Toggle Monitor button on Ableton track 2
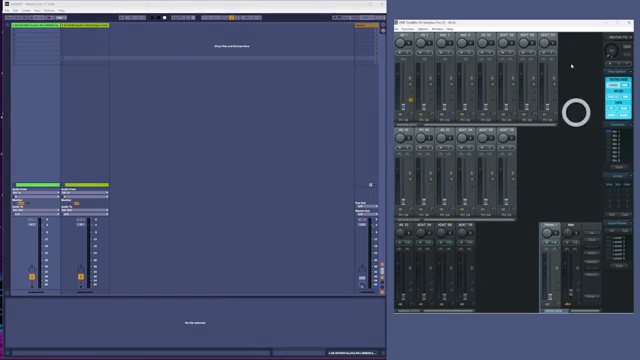The image size is (640, 360). click(x=76, y=203)
